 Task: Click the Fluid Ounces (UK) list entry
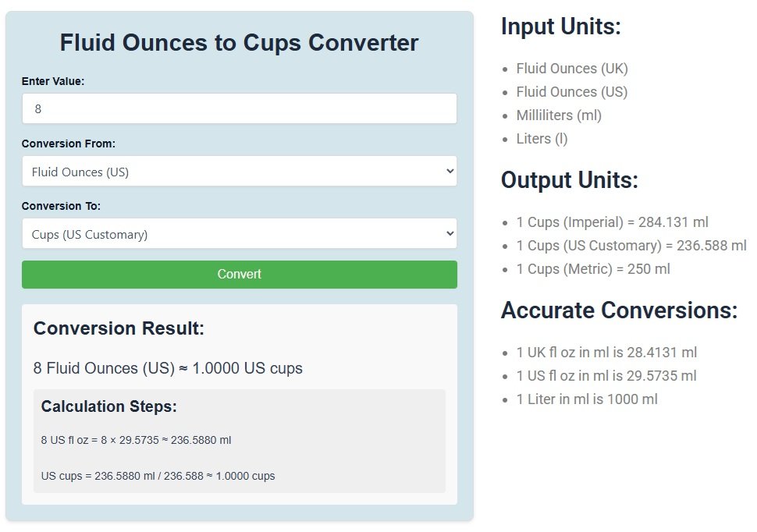tap(572, 69)
